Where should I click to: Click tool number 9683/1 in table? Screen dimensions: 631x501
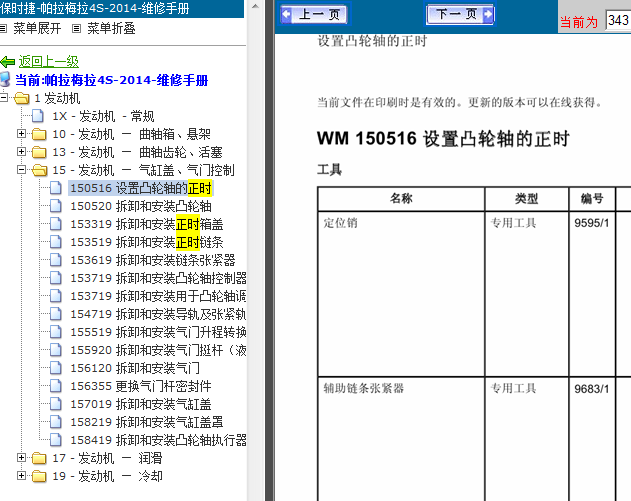coord(592,389)
